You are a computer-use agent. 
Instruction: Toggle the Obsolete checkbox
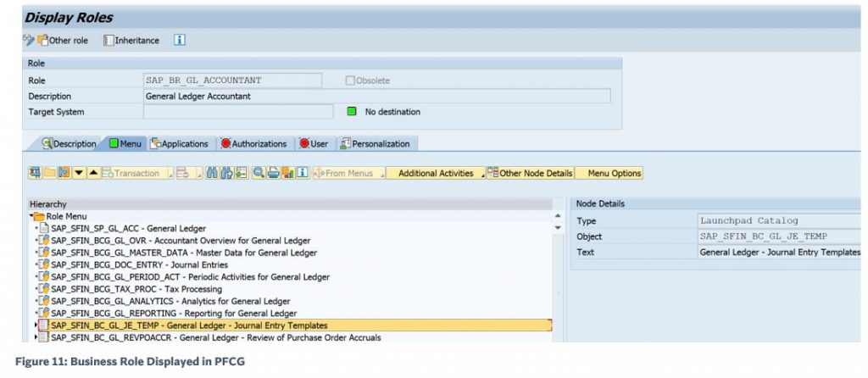[x=350, y=81]
